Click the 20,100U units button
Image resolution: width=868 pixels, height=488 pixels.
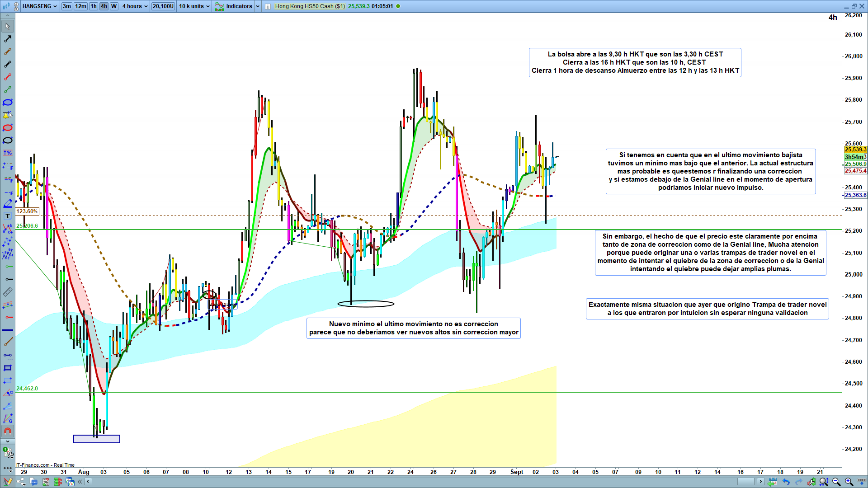click(x=163, y=6)
